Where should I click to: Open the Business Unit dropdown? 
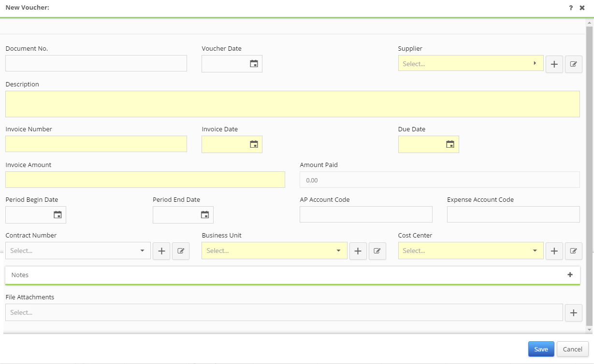[x=338, y=251]
